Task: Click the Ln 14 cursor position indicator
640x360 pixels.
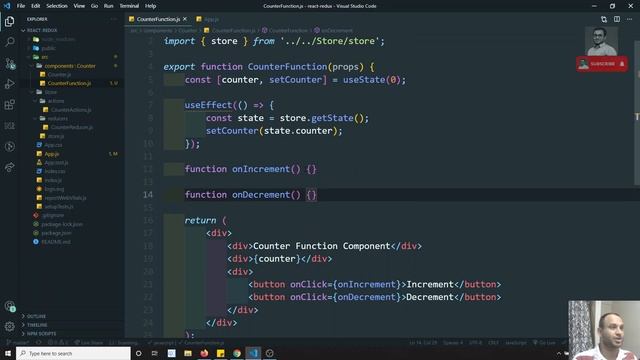Action: [423, 343]
